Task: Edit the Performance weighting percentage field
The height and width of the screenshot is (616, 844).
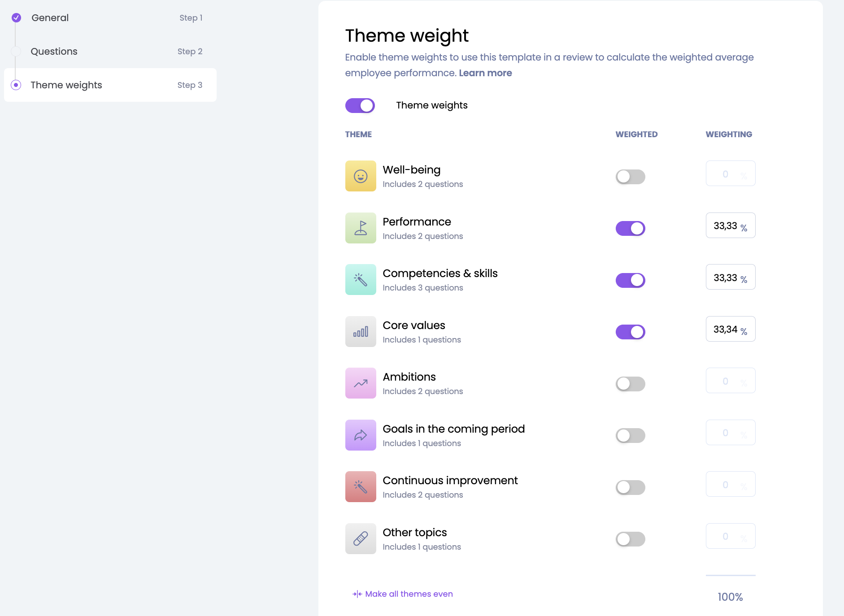Action: 726,226
